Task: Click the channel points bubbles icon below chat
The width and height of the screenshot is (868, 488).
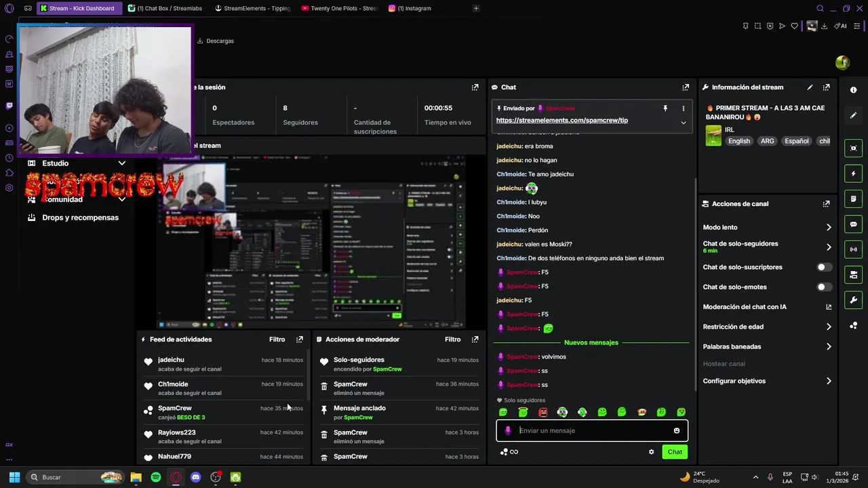Action: click(x=504, y=452)
